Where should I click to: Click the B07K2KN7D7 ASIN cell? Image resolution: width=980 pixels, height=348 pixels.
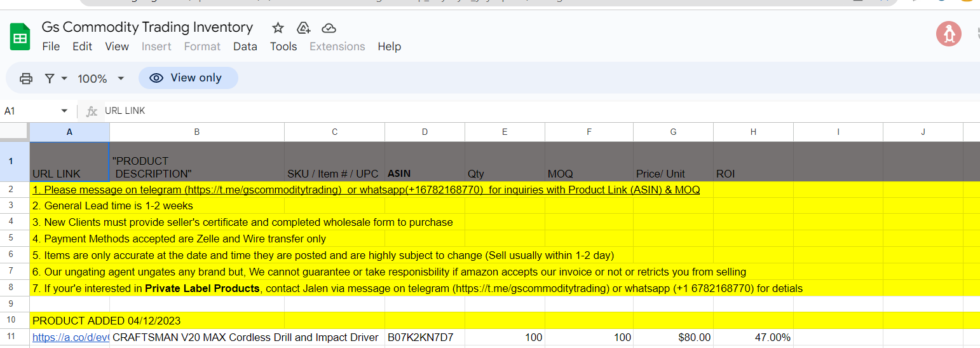[425, 337]
